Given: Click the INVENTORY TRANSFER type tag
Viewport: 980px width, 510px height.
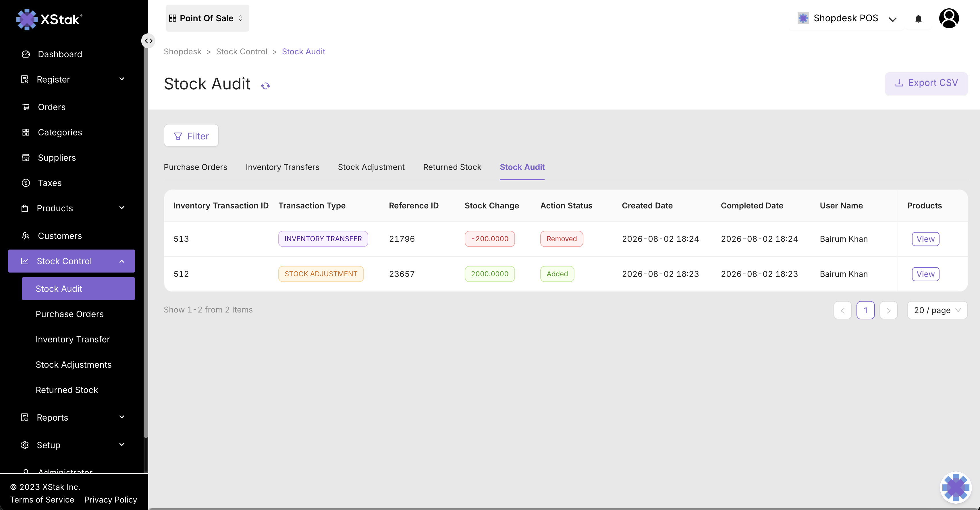Looking at the screenshot, I should coord(323,239).
